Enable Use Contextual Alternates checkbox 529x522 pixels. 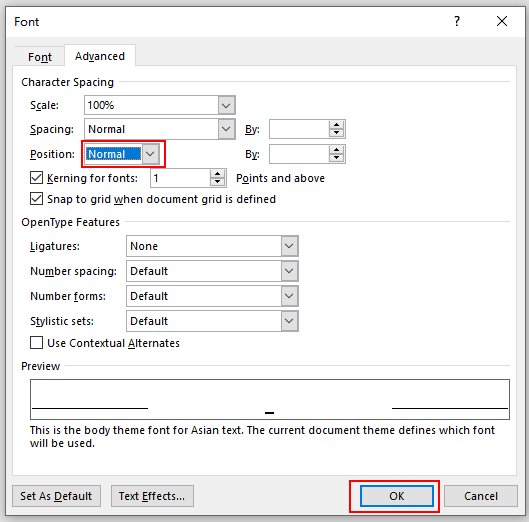pos(36,342)
